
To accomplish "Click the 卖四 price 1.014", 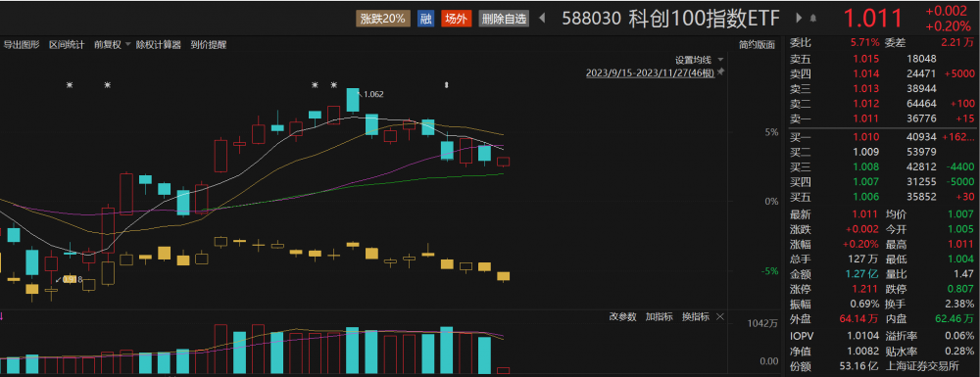I will pos(866,73).
